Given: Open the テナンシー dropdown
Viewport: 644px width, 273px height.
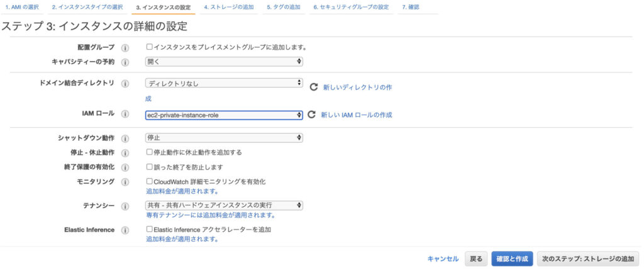Looking at the screenshot, I should [224, 205].
